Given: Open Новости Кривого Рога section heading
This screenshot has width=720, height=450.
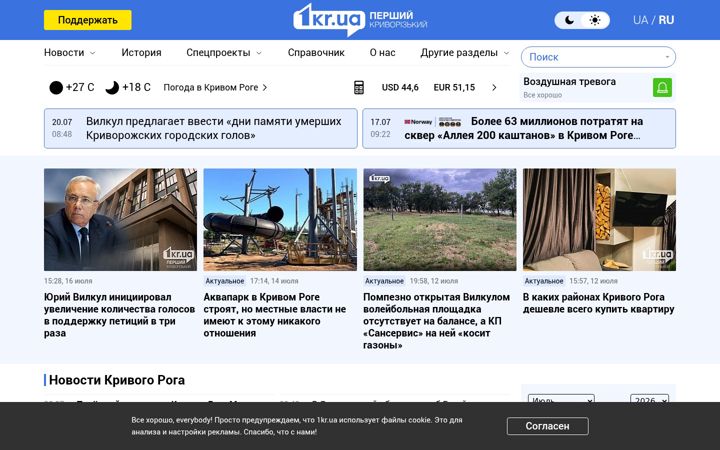Looking at the screenshot, I should click(117, 380).
